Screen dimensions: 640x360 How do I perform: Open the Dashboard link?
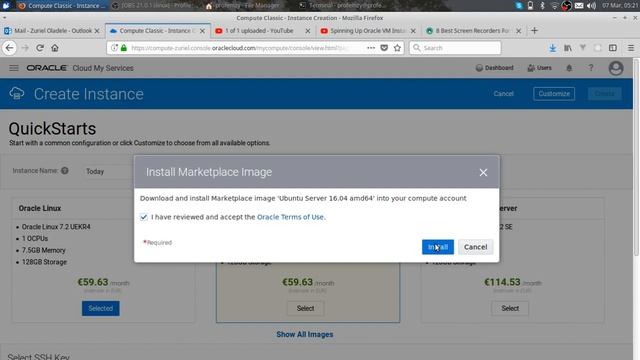pos(494,68)
